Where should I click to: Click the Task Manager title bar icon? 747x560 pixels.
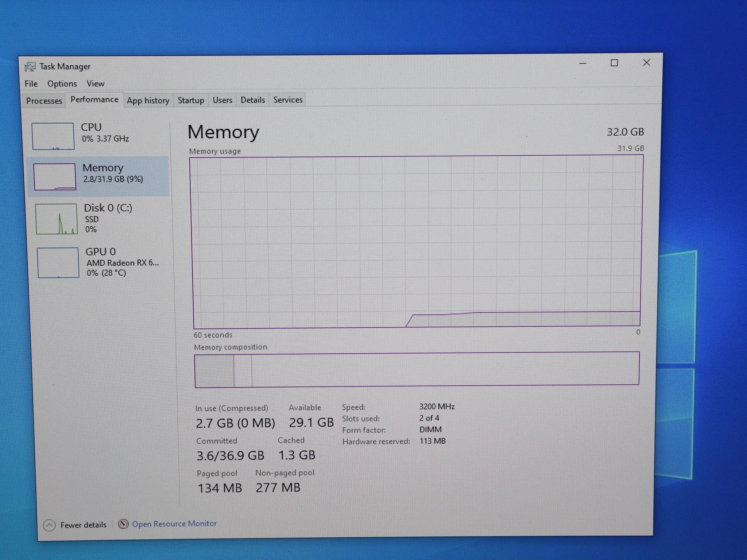30,67
